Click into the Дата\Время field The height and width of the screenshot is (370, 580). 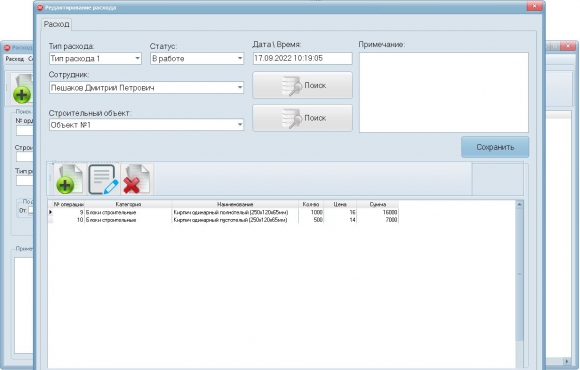pyautogui.click(x=302, y=58)
